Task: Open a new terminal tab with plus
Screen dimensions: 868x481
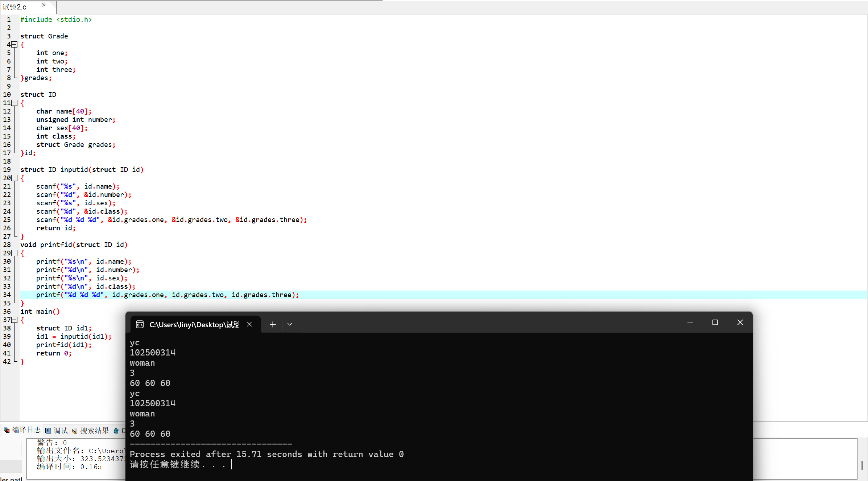Action: [x=273, y=324]
